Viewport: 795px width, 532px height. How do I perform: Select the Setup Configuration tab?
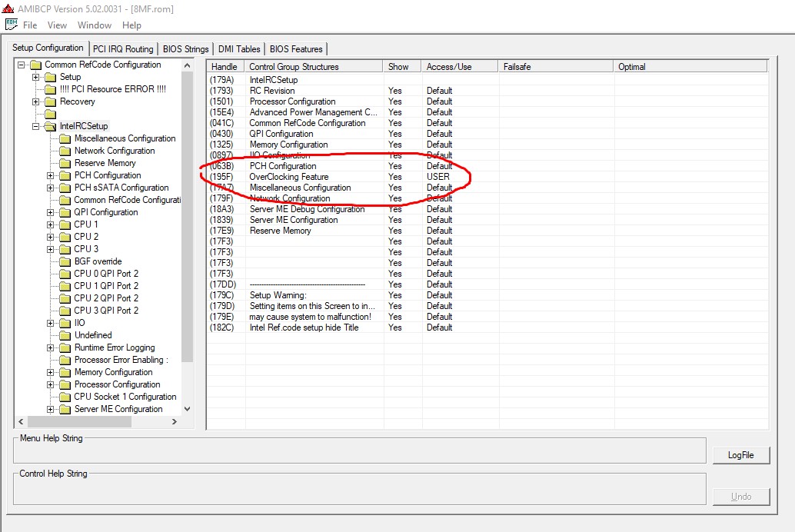pos(48,48)
